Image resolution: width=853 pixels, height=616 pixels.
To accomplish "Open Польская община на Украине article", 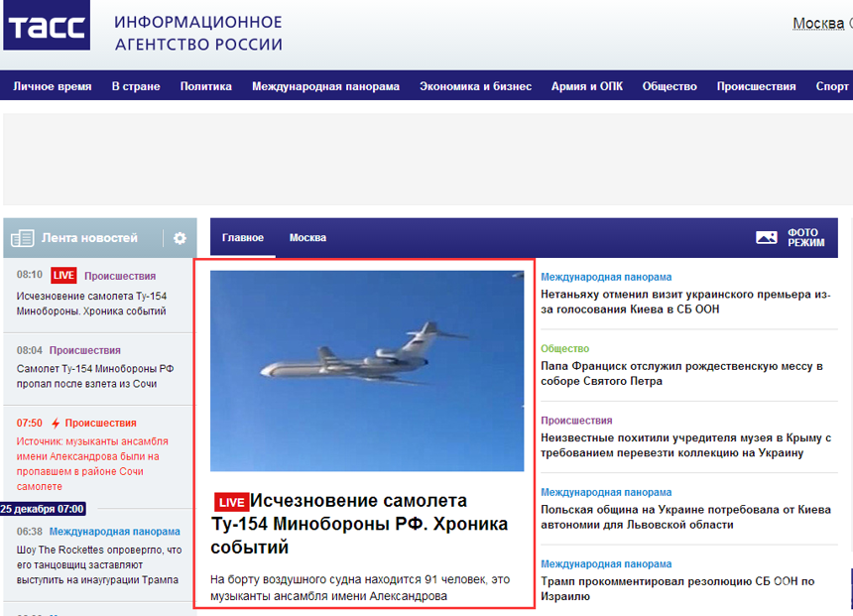I will pyautogui.click(x=686, y=517).
